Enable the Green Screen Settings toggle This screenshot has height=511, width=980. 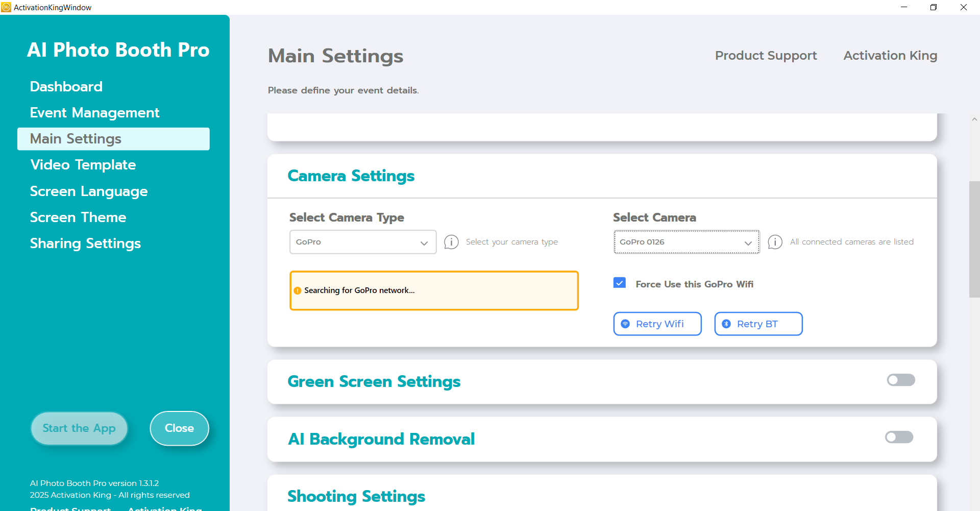click(901, 380)
